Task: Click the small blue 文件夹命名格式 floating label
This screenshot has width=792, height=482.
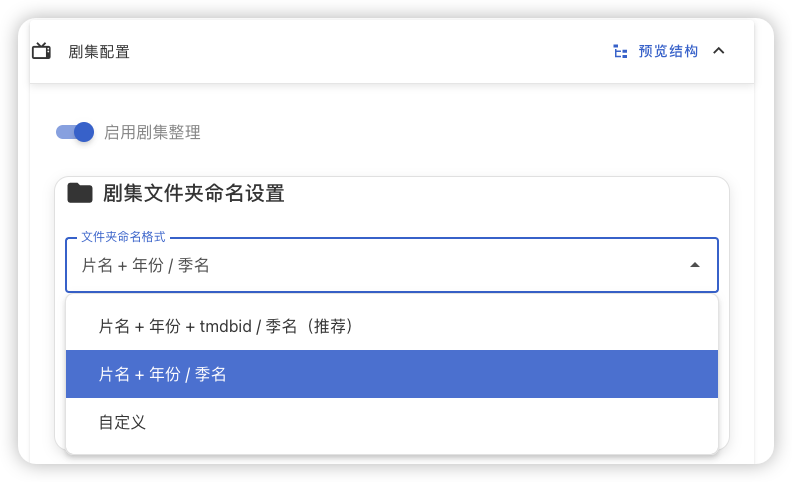Action: point(123,236)
